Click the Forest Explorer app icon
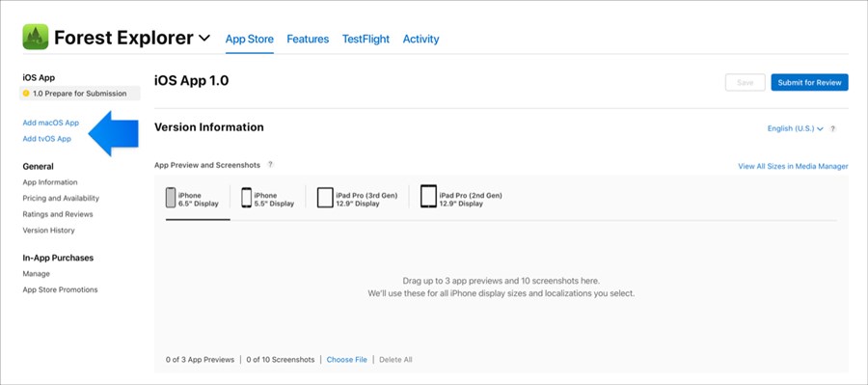The image size is (868, 385). coord(36,37)
